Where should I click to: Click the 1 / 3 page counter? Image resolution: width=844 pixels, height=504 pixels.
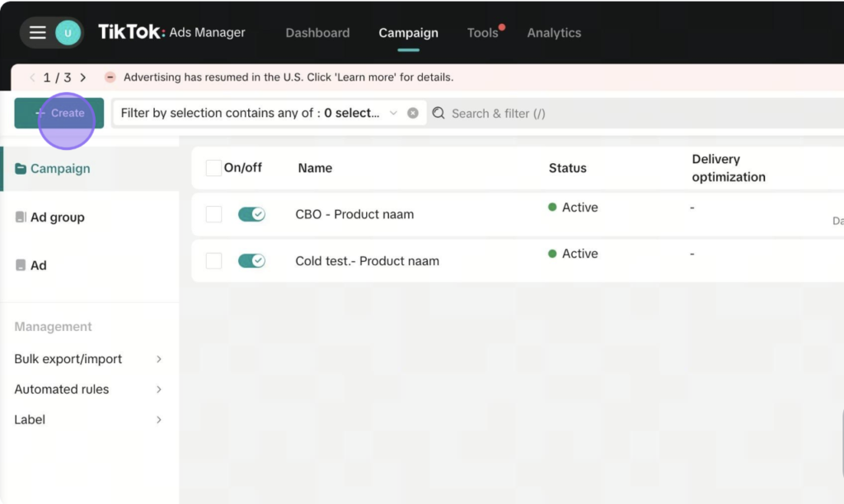click(57, 77)
